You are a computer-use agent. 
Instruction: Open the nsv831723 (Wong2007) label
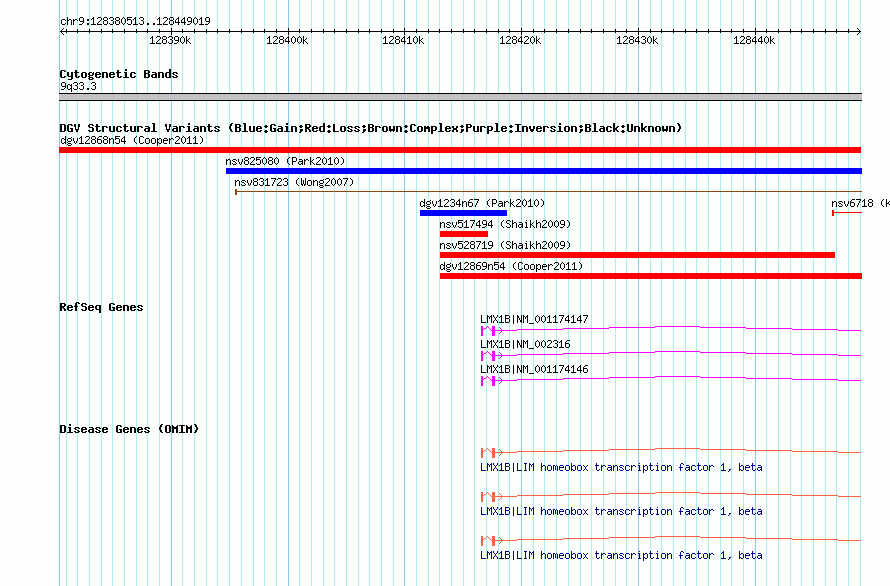(x=294, y=182)
